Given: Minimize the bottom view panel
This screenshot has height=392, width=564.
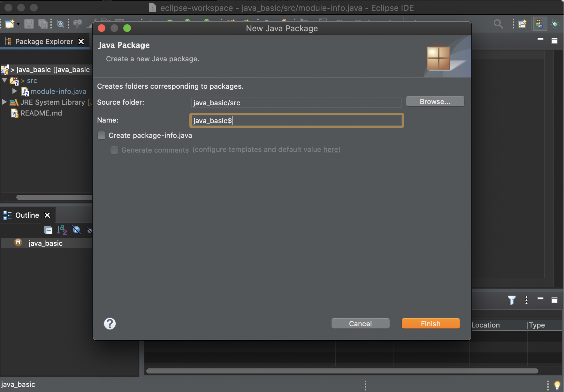Looking at the screenshot, I should point(540,298).
